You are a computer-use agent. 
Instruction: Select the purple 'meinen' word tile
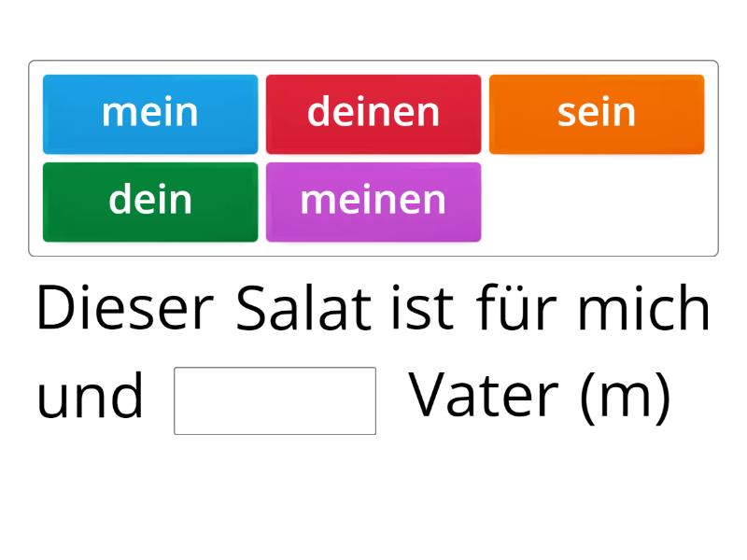(x=373, y=202)
